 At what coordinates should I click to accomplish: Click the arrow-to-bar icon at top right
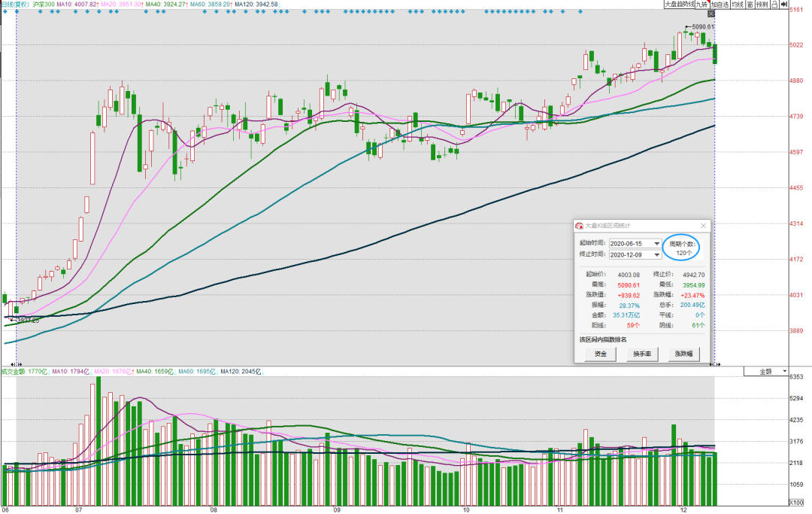click(784, 5)
